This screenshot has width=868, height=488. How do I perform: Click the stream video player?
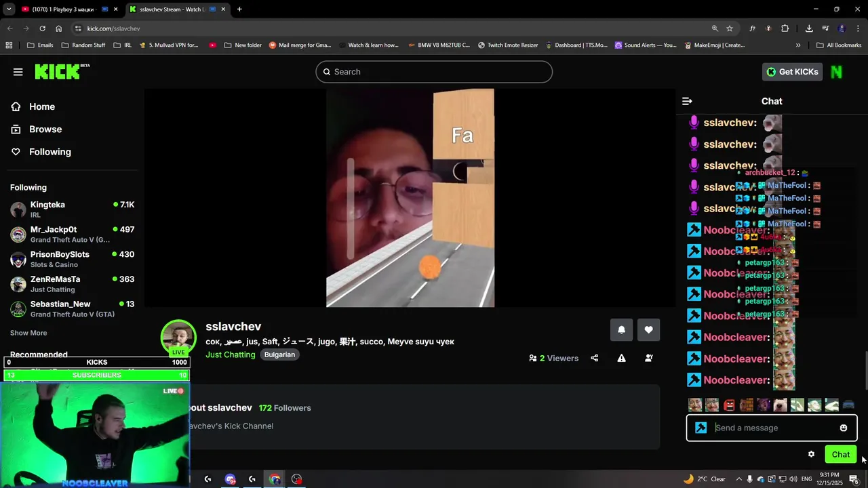410,198
